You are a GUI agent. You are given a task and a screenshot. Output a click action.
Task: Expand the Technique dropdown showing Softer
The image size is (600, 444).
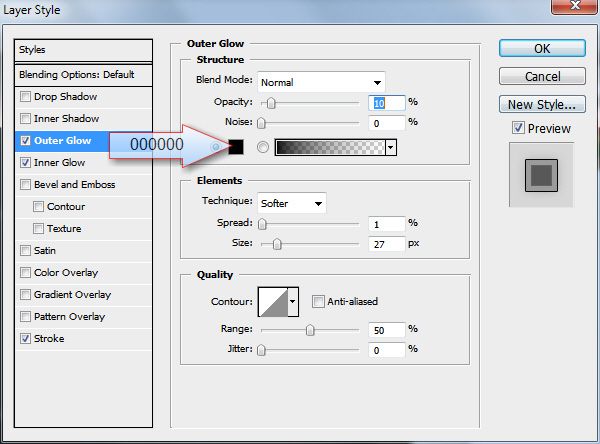pos(292,203)
